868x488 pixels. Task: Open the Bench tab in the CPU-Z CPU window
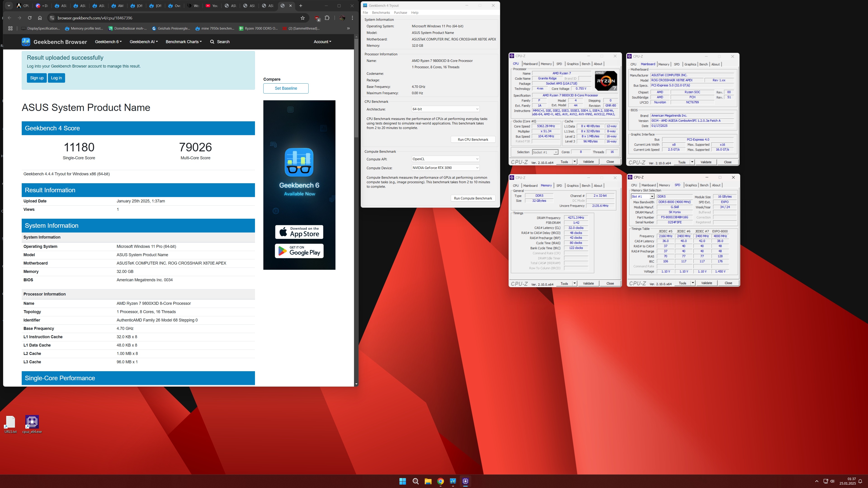(x=586, y=64)
